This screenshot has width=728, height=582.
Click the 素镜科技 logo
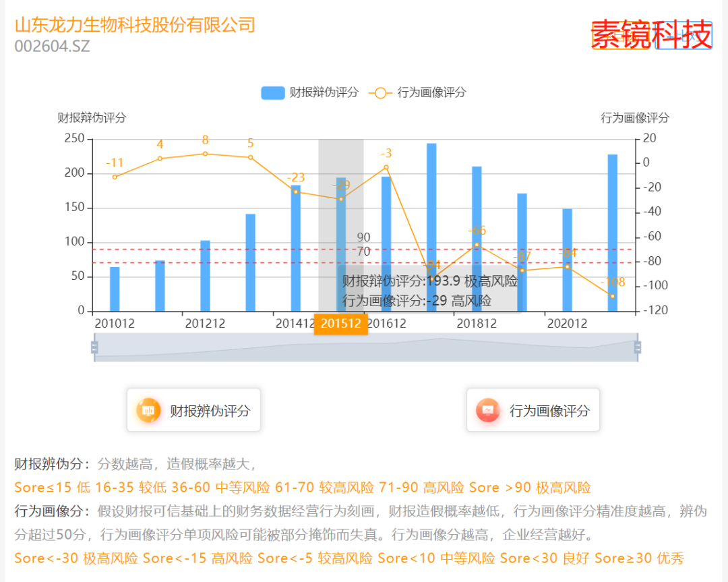click(x=651, y=34)
